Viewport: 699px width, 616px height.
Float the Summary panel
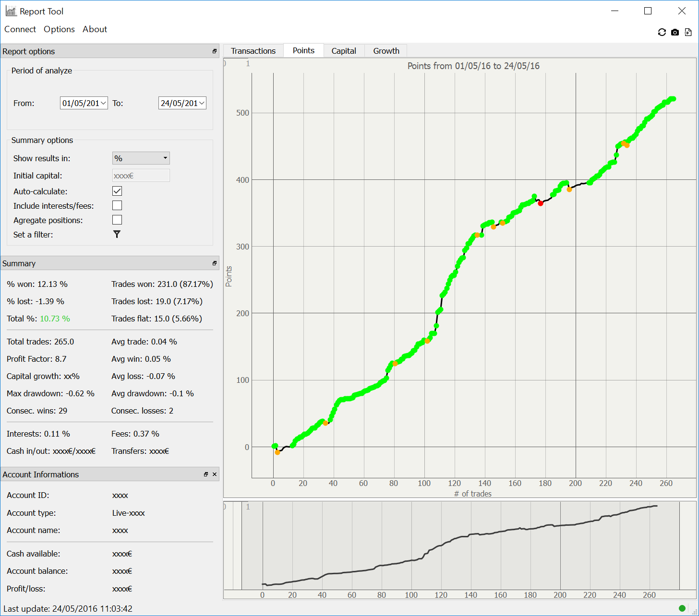tap(215, 263)
